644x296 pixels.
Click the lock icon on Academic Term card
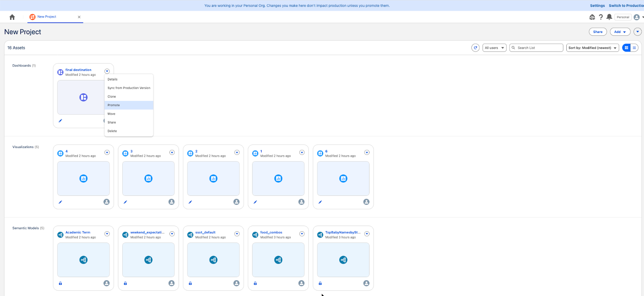[x=60, y=284]
